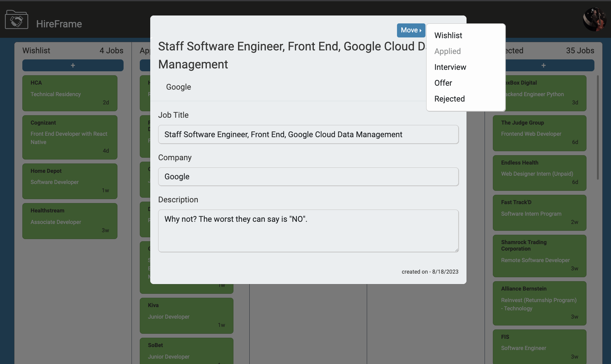
Task: Choose Offer in the Move menu
Action: (443, 83)
